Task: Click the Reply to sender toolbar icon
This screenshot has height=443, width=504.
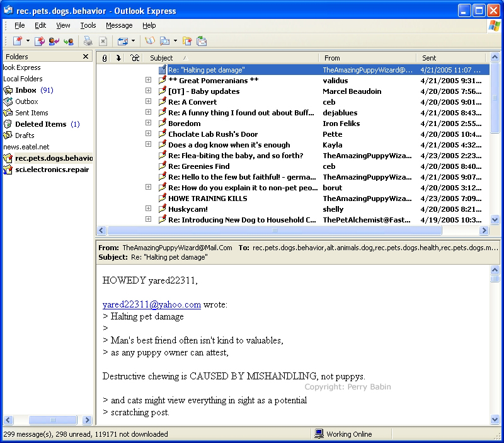Action: (54, 41)
